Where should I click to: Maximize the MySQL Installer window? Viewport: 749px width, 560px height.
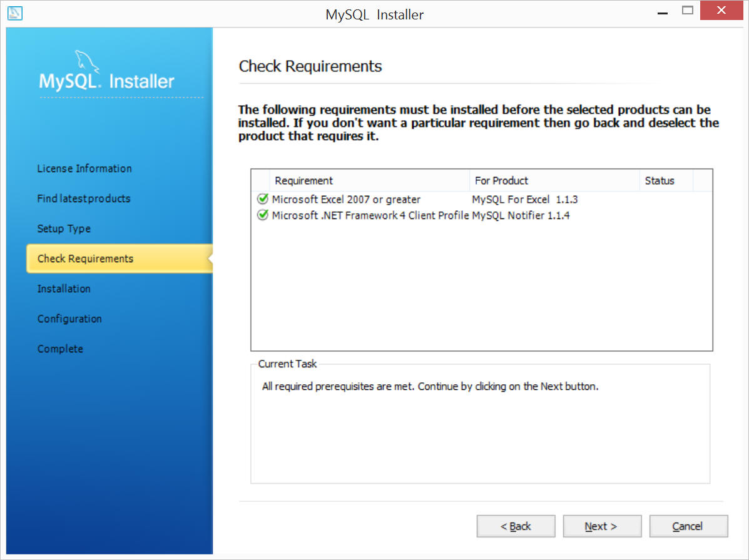tap(688, 11)
